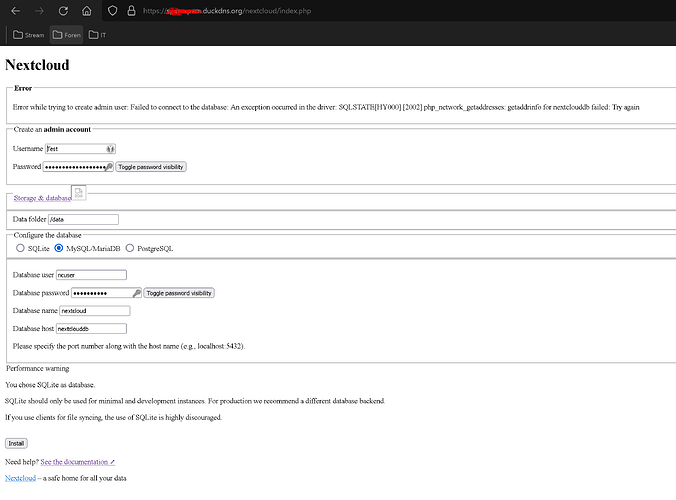Click into the Database user field
676x500 pixels.
(x=91, y=275)
